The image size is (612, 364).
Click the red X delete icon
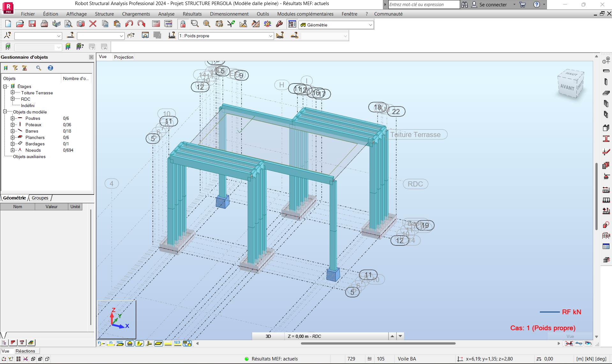click(x=93, y=24)
